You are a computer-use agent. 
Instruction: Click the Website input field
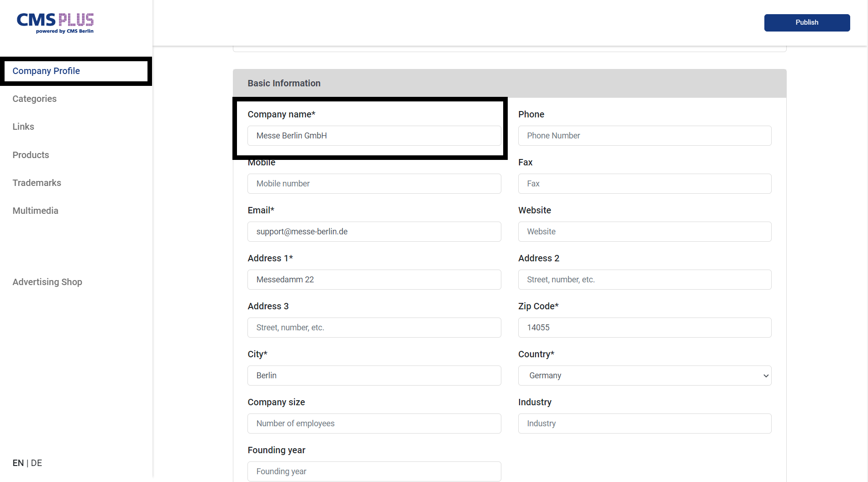click(644, 232)
